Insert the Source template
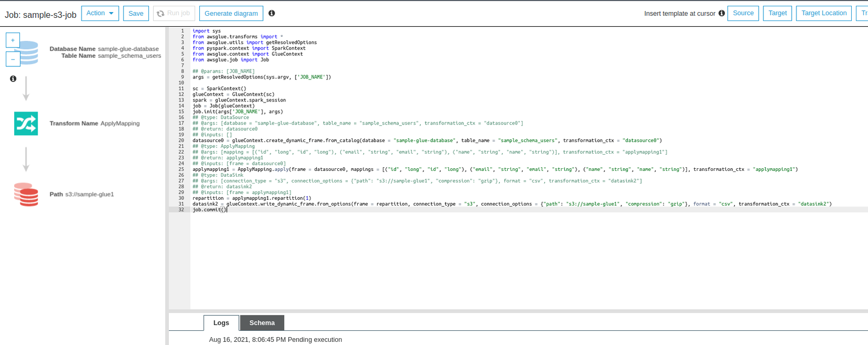The width and height of the screenshot is (868, 345). point(743,13)
